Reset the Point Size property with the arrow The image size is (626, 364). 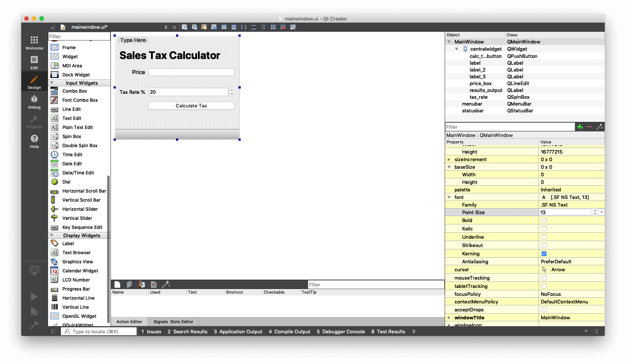point(601,213)
